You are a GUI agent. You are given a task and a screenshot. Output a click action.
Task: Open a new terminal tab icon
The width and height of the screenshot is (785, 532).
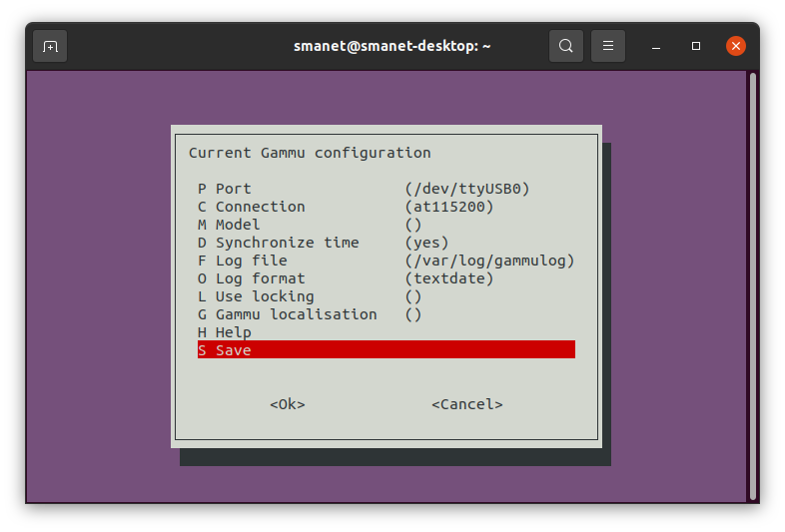tap(50, 46)
